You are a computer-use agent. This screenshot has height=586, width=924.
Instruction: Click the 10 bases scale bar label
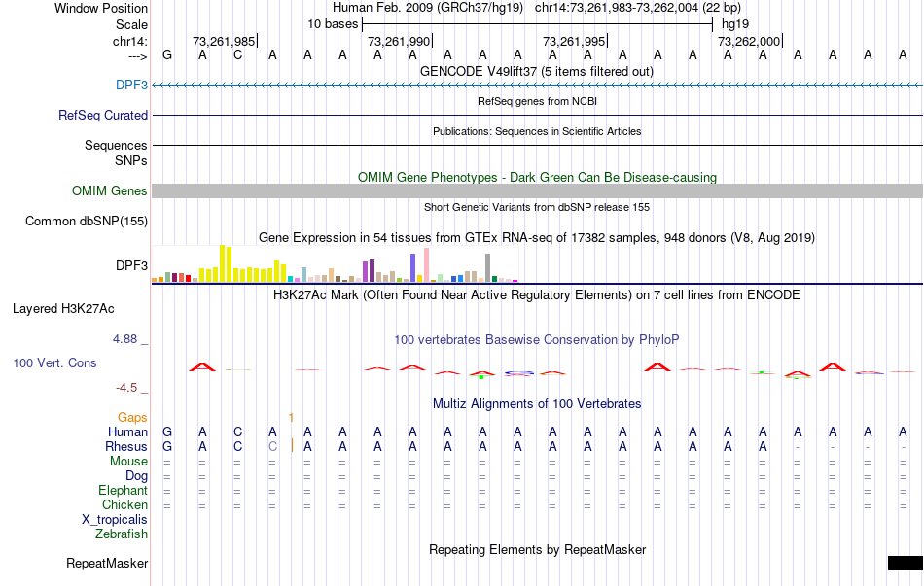tap(333, 24)
